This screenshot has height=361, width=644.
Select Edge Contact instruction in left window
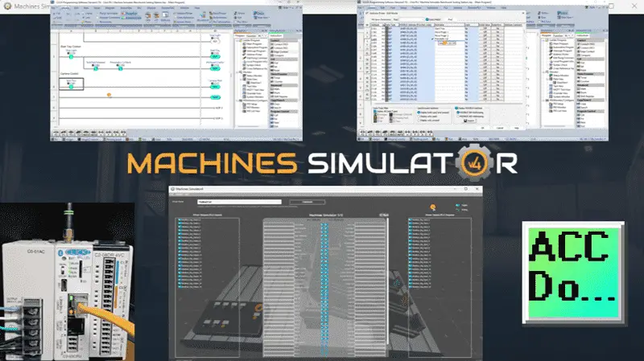(x=279, y=51)
